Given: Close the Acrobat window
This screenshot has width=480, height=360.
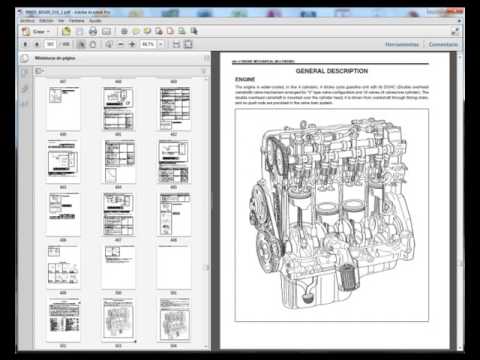Looking at the screenshot, I should pyautogui.click(x=457, y=12).
